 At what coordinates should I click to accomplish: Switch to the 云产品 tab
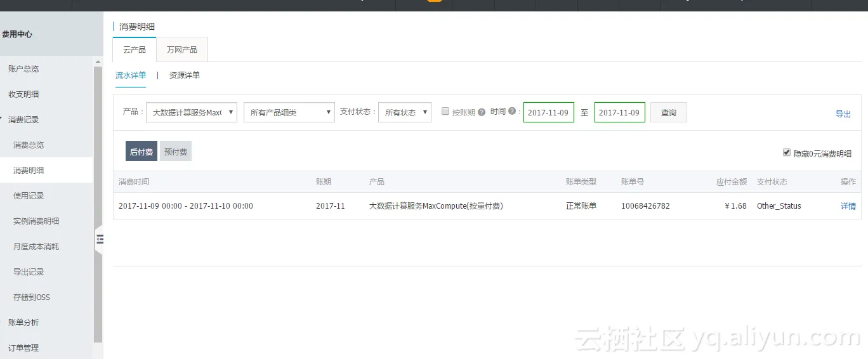(135, 49)
